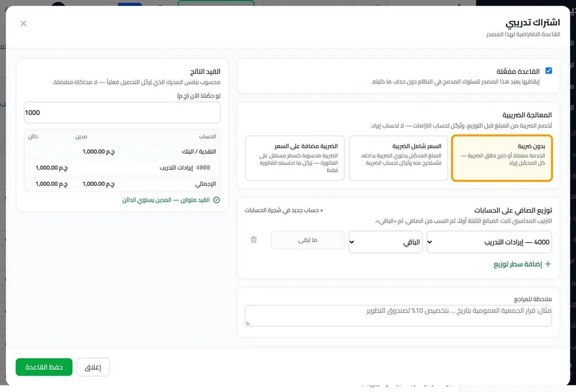The image size is (576, 392).
Task: Click the الإجمالي row label
Action: (x=205, y=184)
